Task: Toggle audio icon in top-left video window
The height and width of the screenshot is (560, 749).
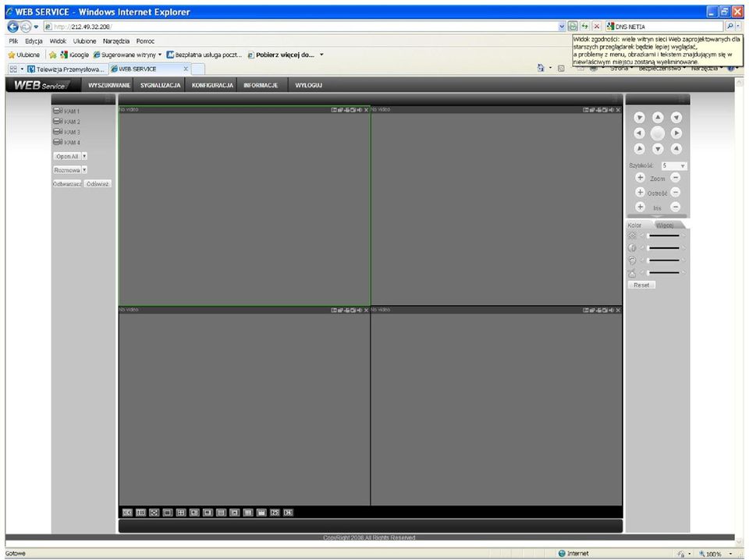Action: (359, 110)
